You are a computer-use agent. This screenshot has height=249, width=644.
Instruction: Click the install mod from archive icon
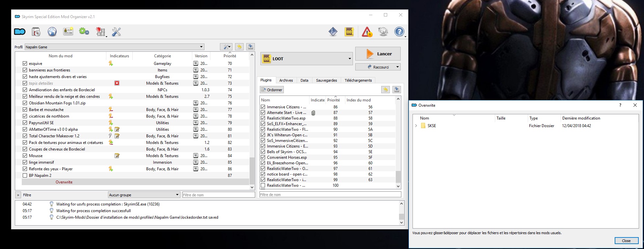[36, 32]
